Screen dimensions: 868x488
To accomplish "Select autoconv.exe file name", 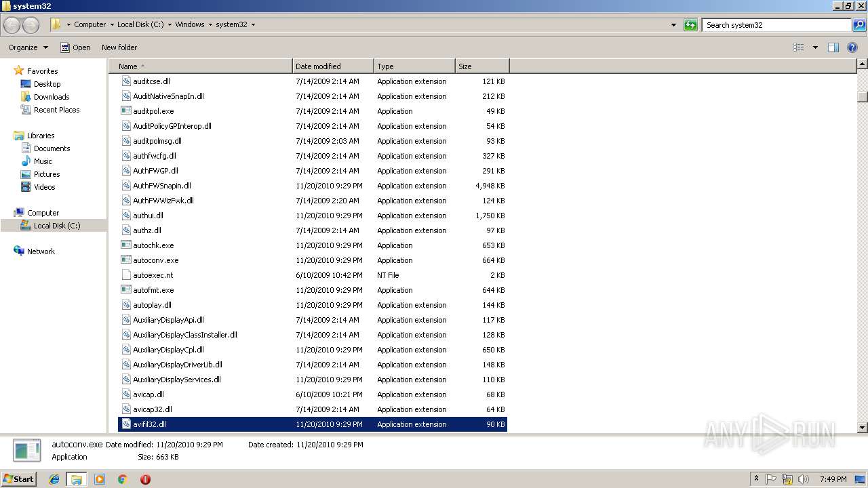I will pyautogui.click(x=156, y=260).
